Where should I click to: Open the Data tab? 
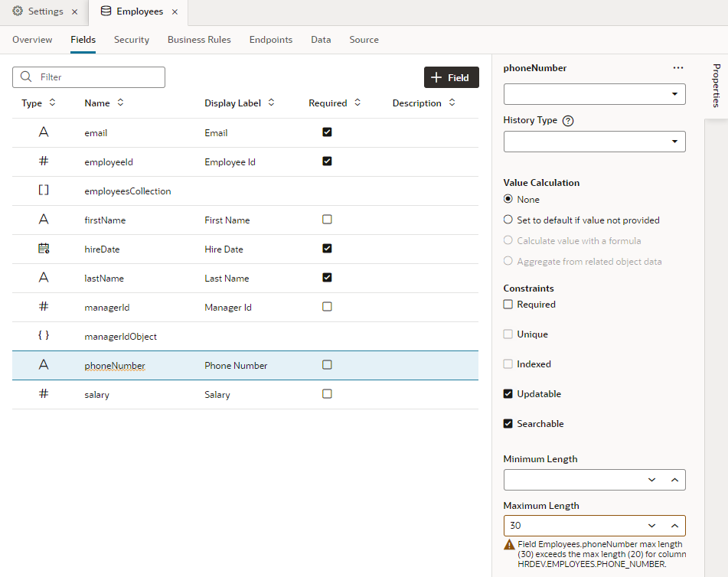tap(321, 40)
